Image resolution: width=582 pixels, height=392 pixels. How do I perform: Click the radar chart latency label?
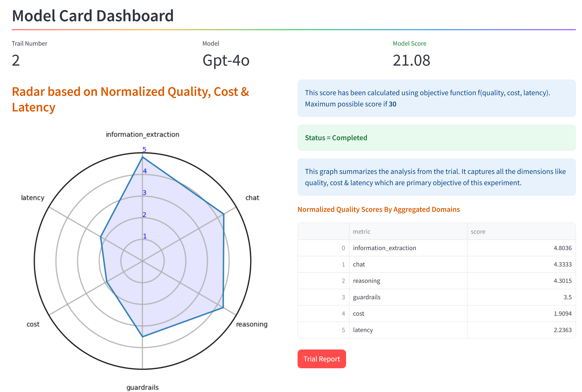(x=32, y=198)
